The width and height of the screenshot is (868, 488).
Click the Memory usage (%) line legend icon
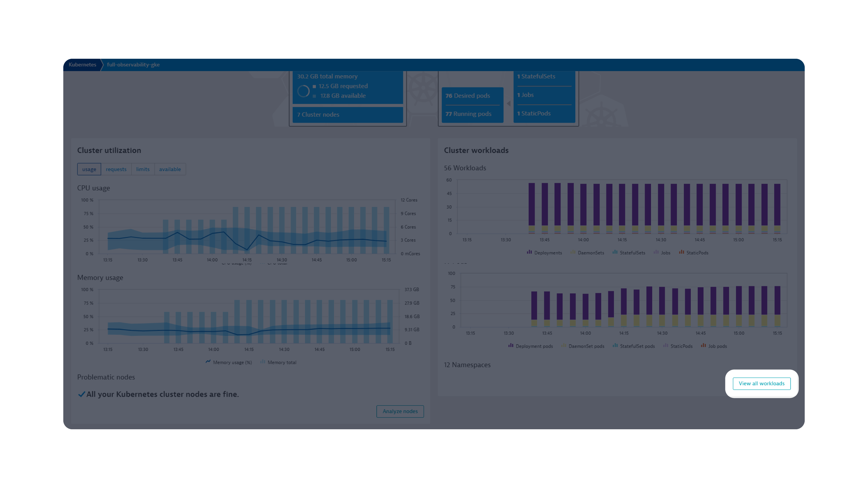(x=208, y=362)
